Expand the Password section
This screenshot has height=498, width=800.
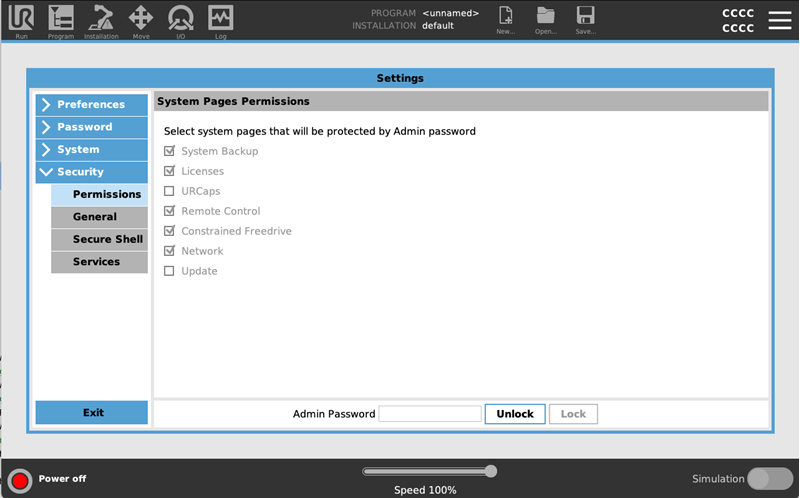point(92,127)
